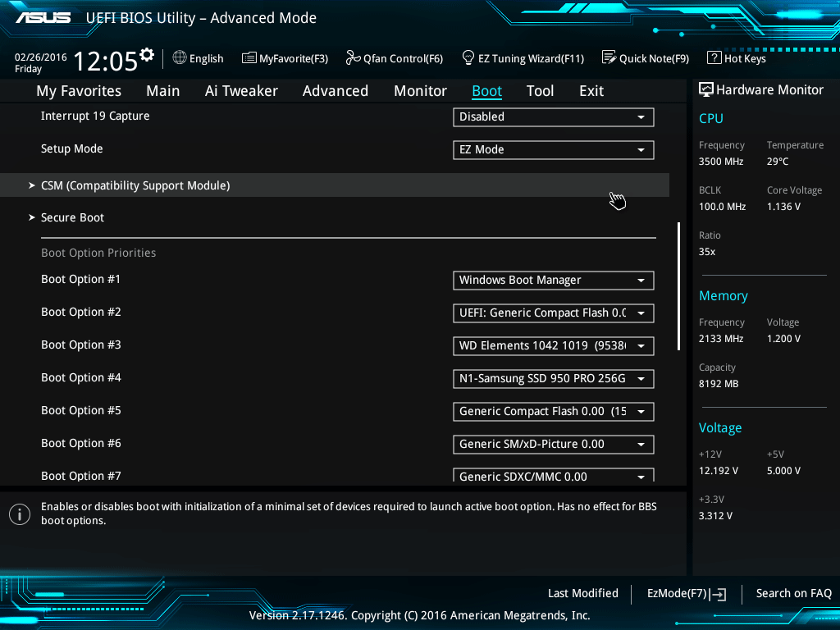Go to the Advanced tab

pos(336,91)
